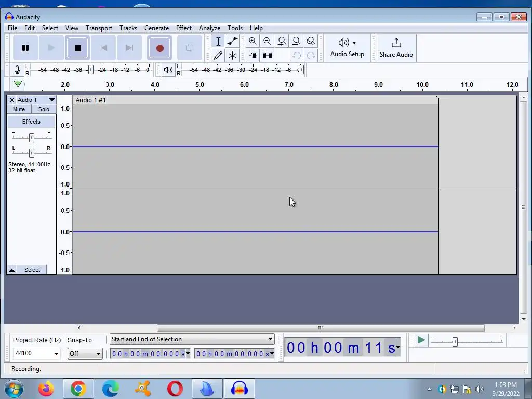This screenshot has height=399, width=532.
Task: Click the horizontal scrollbar thumb
Action: (x=321, y=328)
